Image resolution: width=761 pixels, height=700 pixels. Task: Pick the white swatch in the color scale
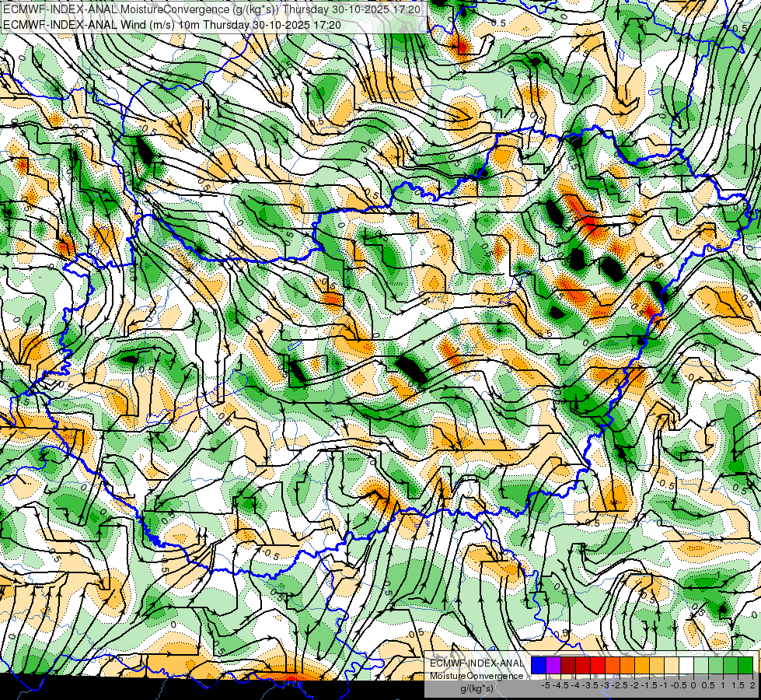pyautogui.click(x=686, y=665)
